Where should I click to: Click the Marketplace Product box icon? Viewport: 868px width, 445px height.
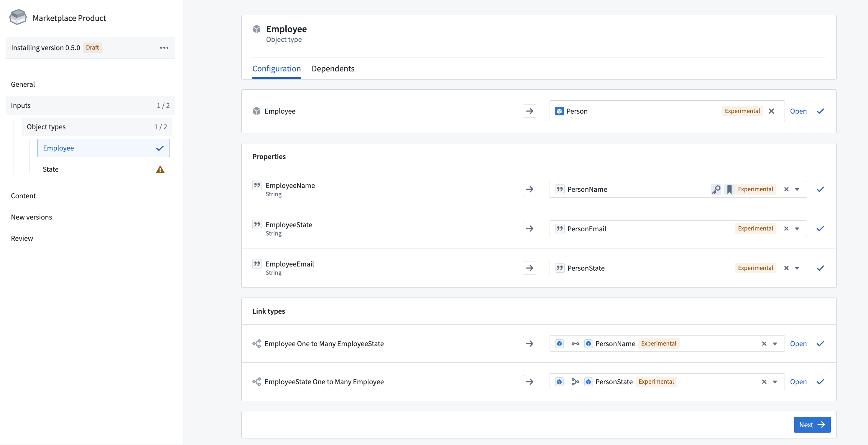(18, 17)
